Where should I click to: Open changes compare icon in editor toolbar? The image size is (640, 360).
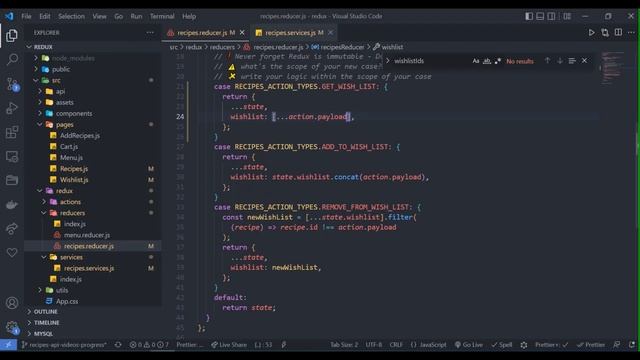click(x=604, y=33)
